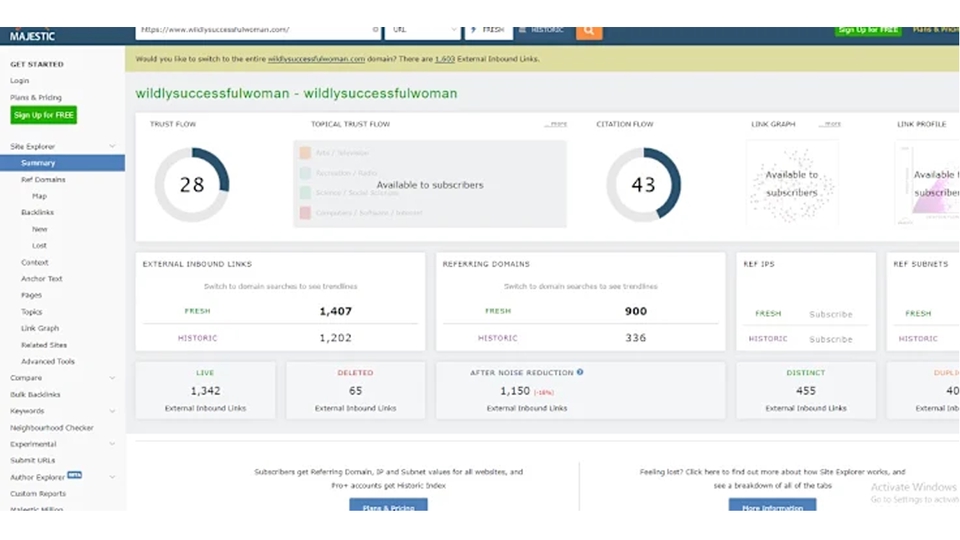
Task: Open Map under Ref Domains
Action: 39,197
